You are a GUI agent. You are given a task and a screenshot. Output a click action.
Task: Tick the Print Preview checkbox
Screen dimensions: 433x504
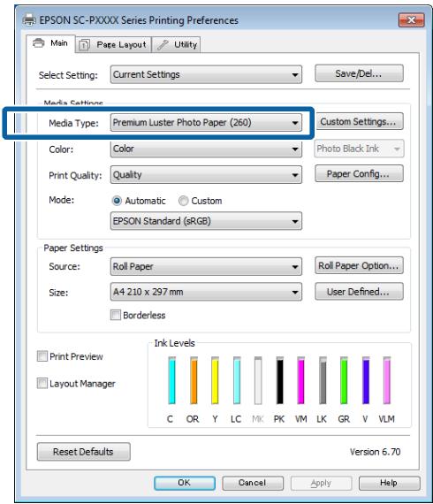point(42,356)
